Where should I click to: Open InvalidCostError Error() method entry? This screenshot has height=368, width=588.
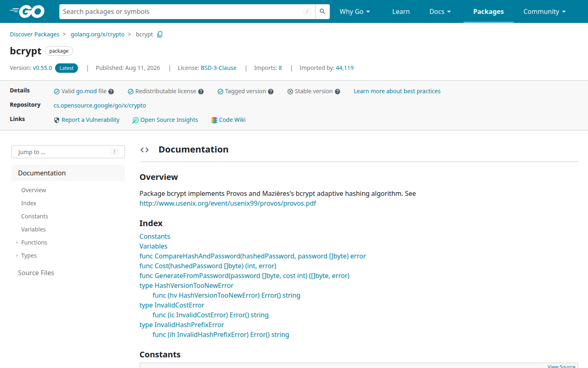pyautogui.click(x=211, y=315)
